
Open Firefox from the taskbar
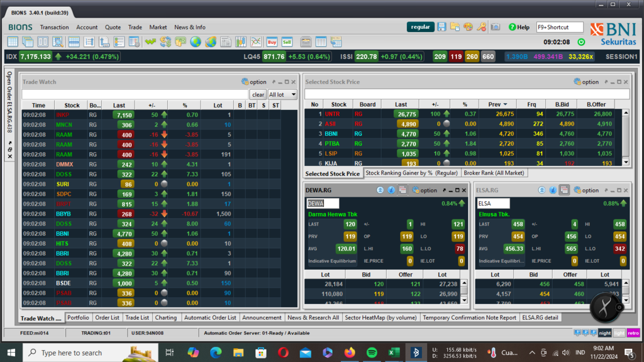pyautogui.click(x=350, y=353)
